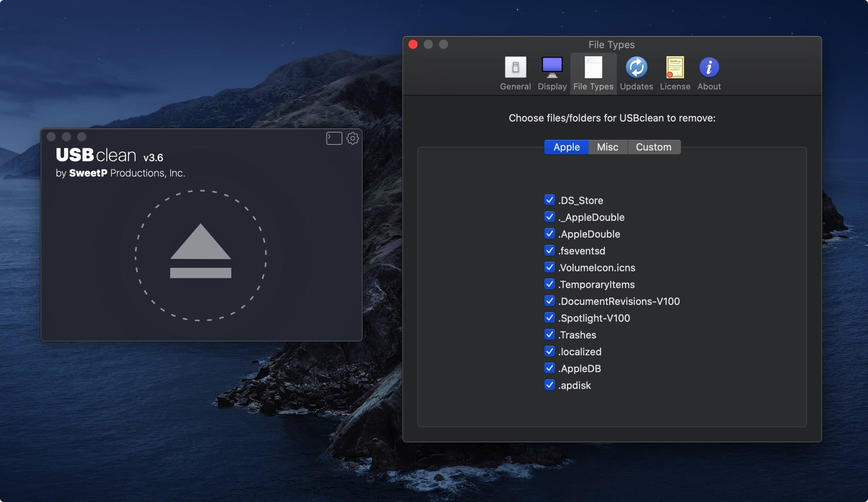Select the File Types toolbar icon
The width and height of the screenshot is (868, 502).
593,74
